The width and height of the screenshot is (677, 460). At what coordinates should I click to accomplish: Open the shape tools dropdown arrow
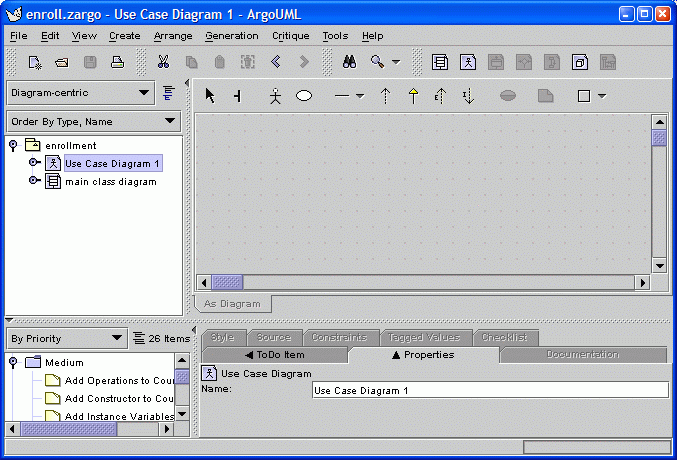602,96
